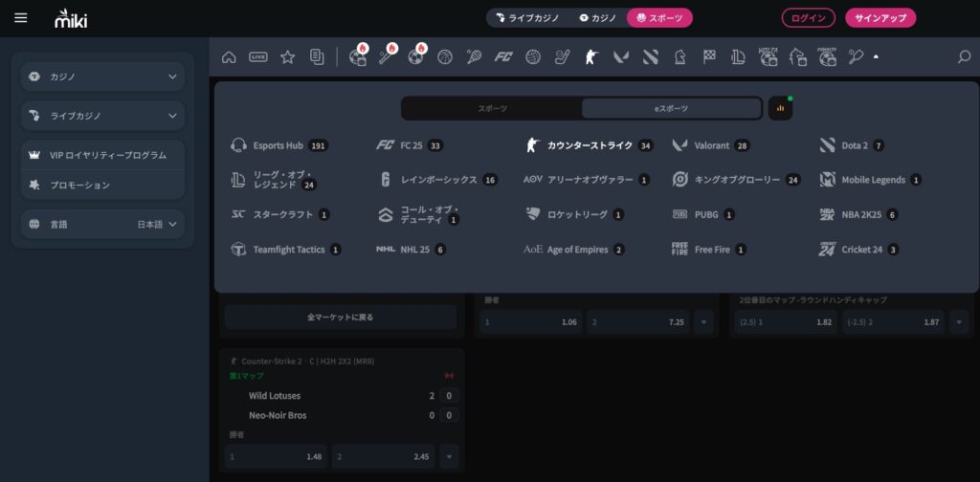Open ロケットリーグ category

574,215
